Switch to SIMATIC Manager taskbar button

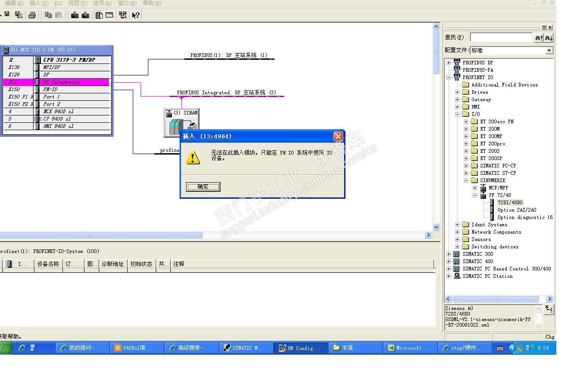[245, 348]
